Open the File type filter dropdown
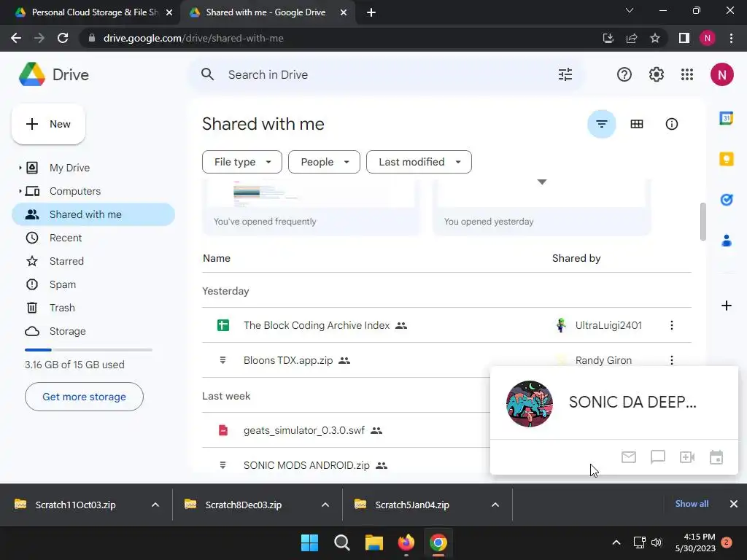 [242, 162]
